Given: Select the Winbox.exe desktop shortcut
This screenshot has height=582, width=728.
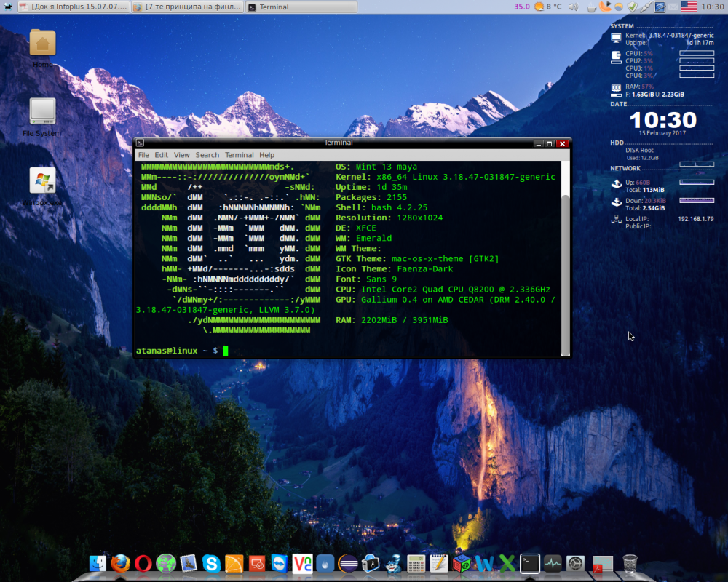Looking at the screenshot, I should (42, 186).
